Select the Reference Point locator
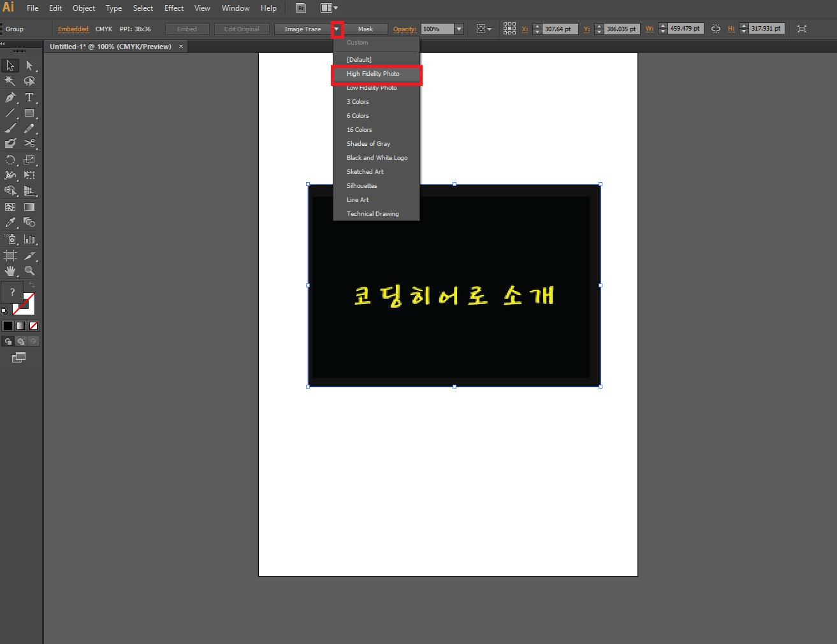837x644 pixels. 509,29
